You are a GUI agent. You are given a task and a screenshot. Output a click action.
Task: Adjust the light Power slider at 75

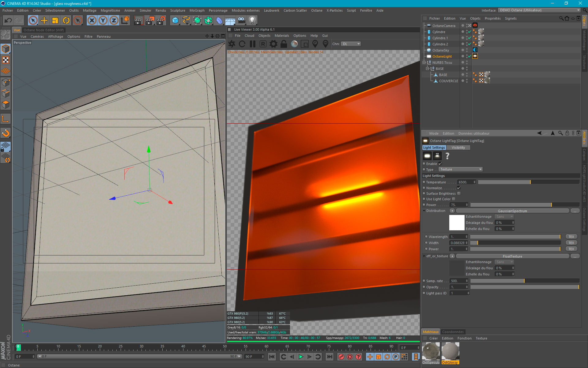click(x=525, y=205)
